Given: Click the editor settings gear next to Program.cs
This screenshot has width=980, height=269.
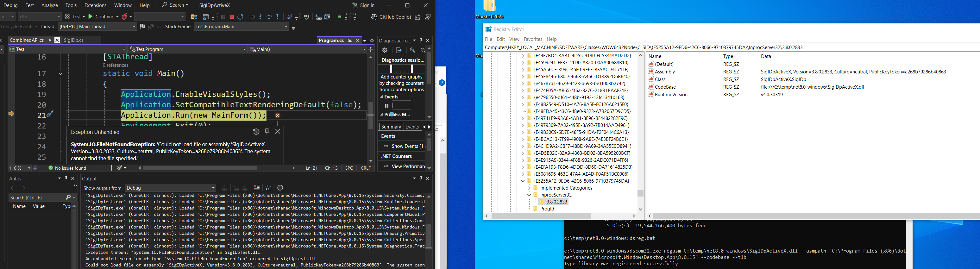Looking at the screenshot, I should tap(372, 40).
